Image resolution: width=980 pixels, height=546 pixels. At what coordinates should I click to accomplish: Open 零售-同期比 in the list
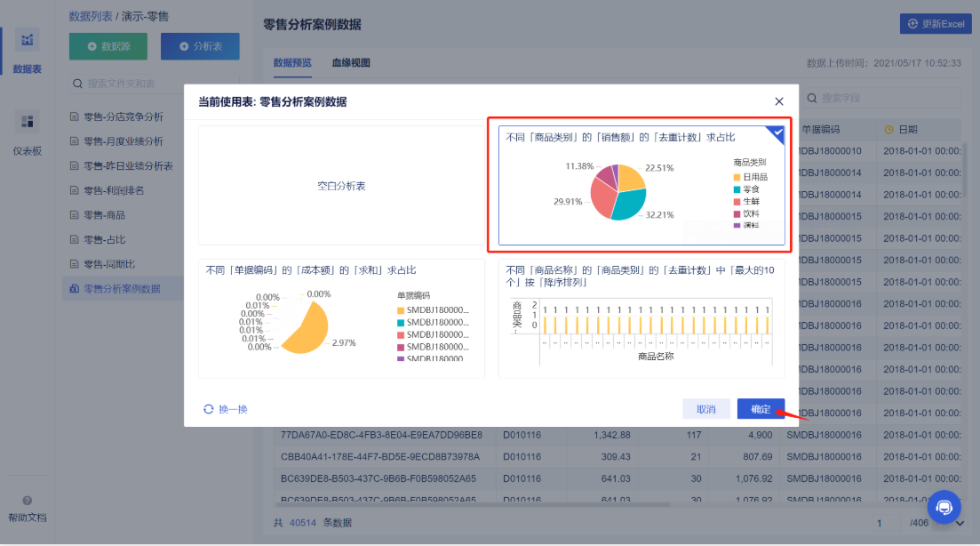click(109, 264)
